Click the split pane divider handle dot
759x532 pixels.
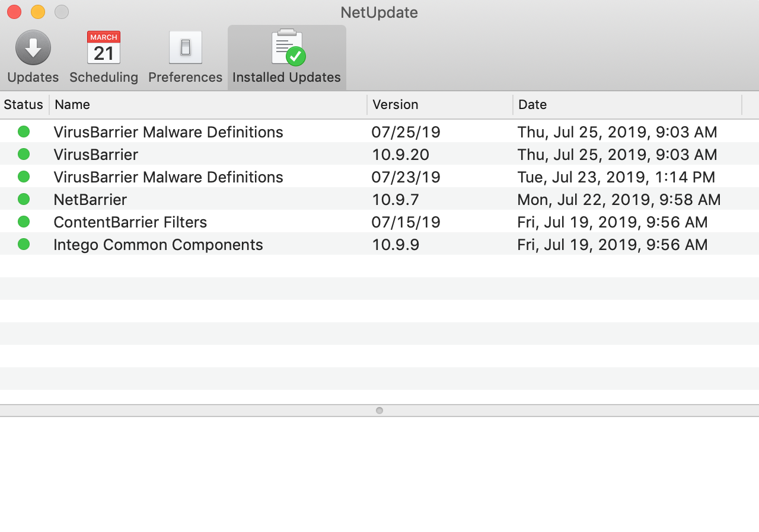[x=379, y=411]
